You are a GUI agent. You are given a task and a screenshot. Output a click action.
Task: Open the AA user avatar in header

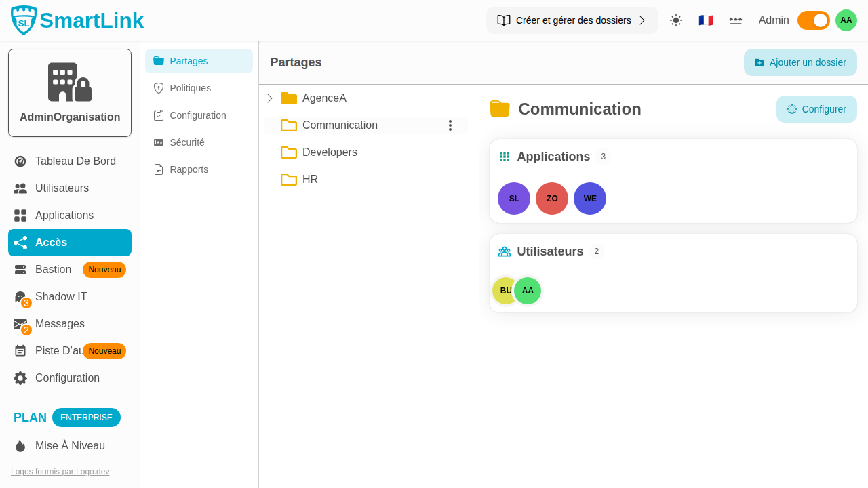point(846,20)
